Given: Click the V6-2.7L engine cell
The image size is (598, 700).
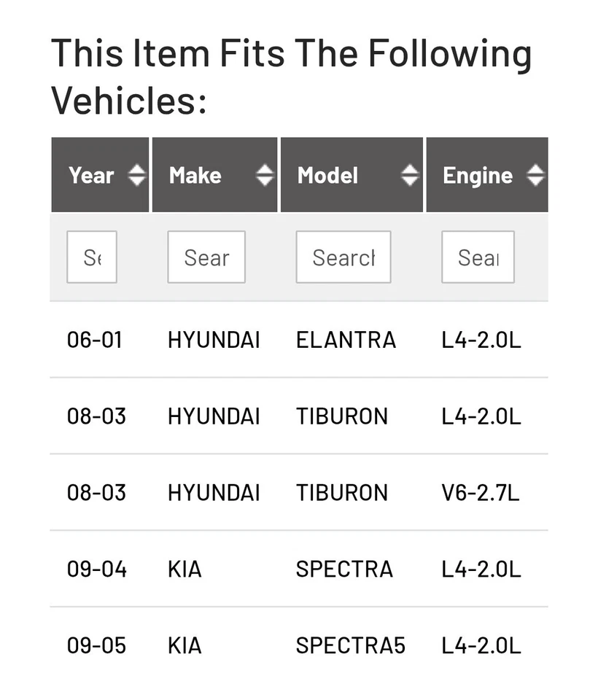Looking at the screenshot, I should [481, 493].
